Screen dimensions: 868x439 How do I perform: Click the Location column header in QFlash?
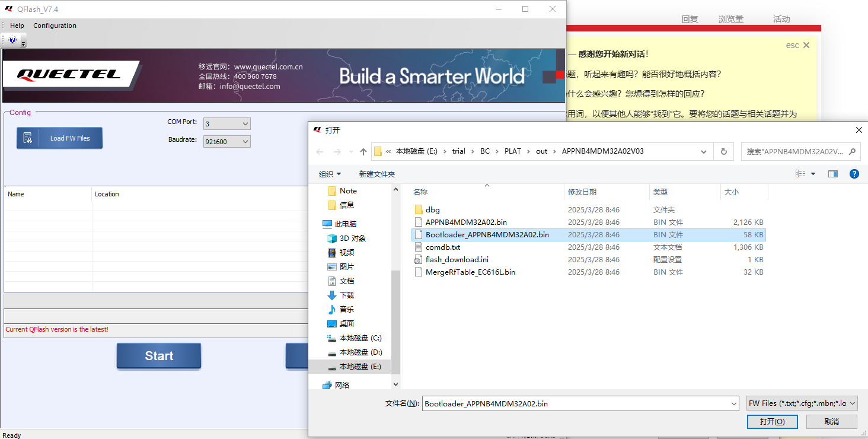pyautogui.click(x=107, y=194)
